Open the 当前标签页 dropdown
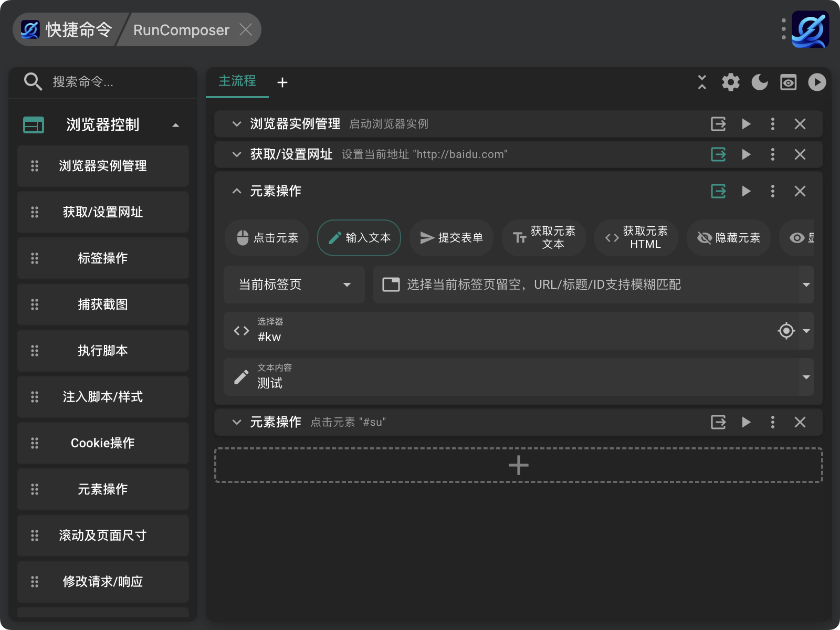 click(294, 285)
